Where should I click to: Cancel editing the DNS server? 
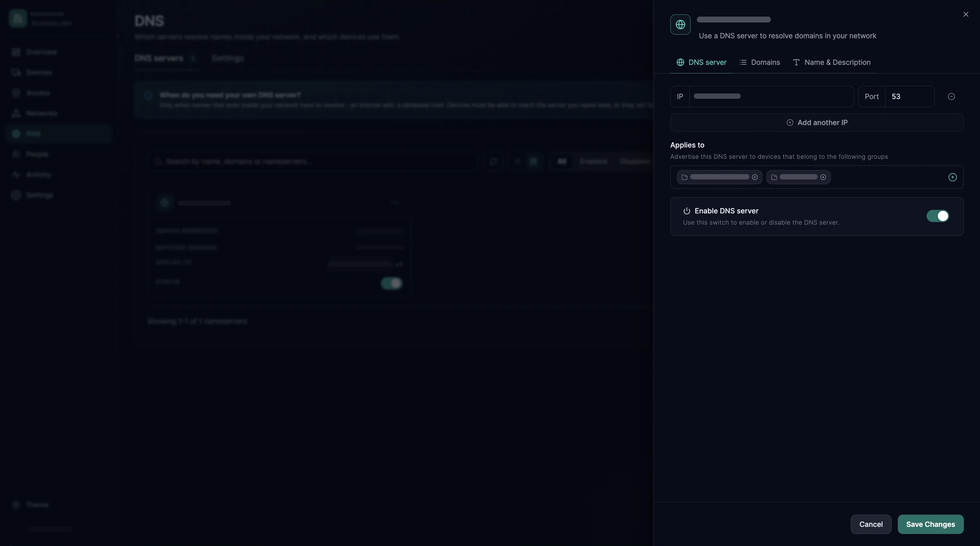tap(871, 524)
